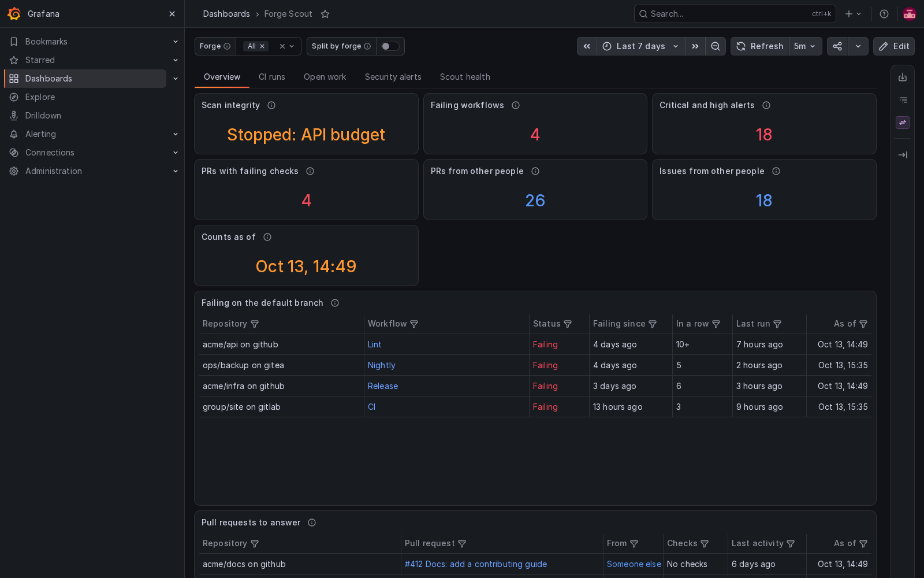
Task: Share the dashboard
Action: click(x=837, y=46)
